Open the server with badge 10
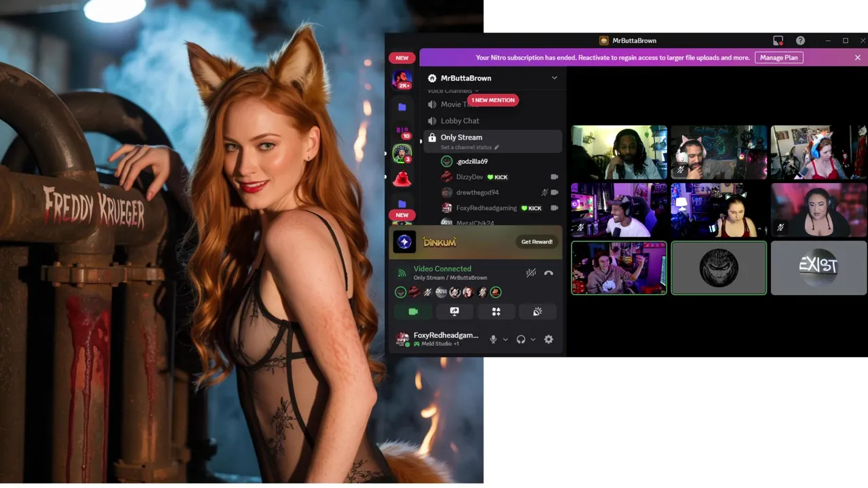868x488 pixels. coord(402,131)
